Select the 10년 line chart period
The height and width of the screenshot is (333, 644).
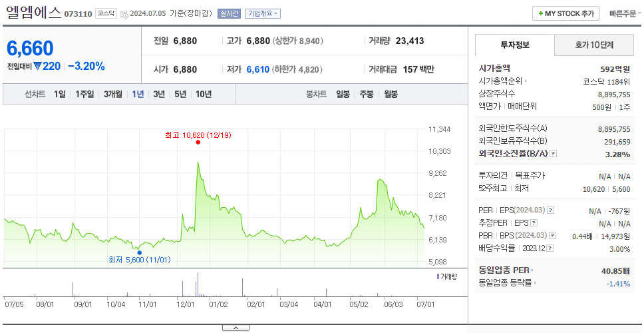click(x=204, y=94)
